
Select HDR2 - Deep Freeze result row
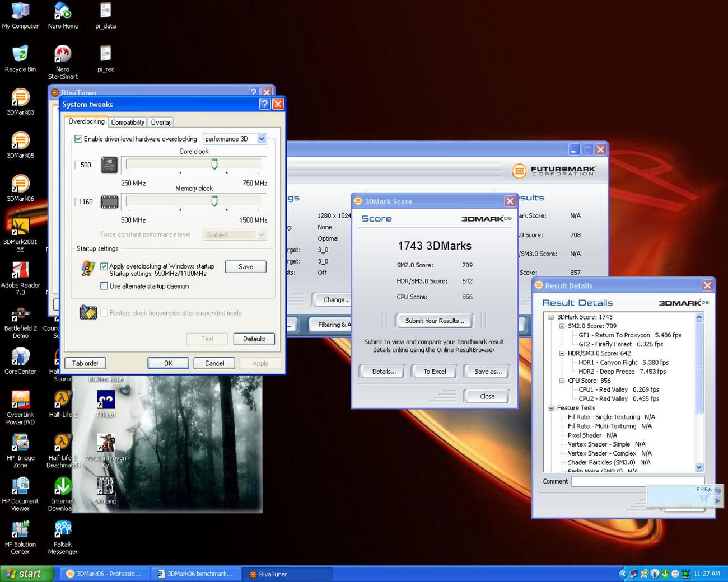tap(622, 372)
